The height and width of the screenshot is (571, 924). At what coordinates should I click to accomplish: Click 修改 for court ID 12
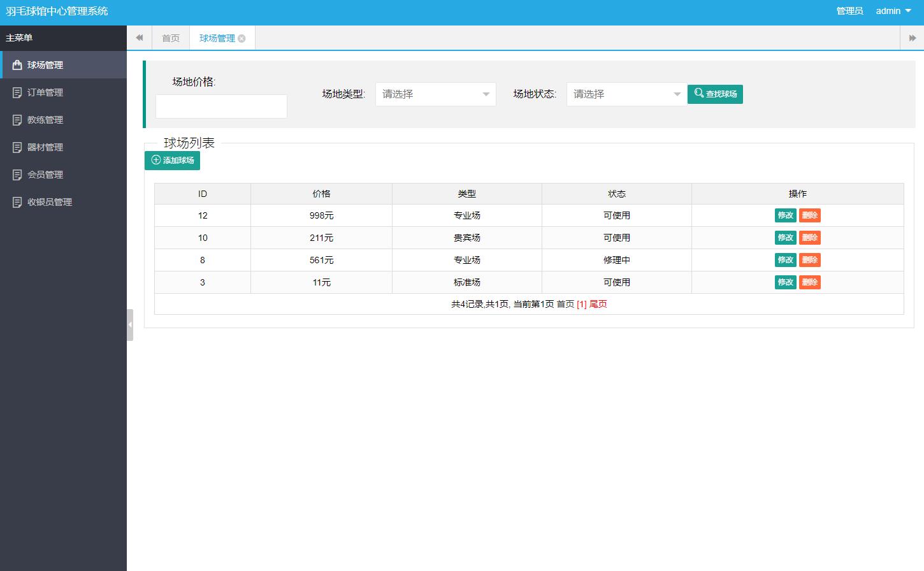pyautogui.click(x=785, y=215)
